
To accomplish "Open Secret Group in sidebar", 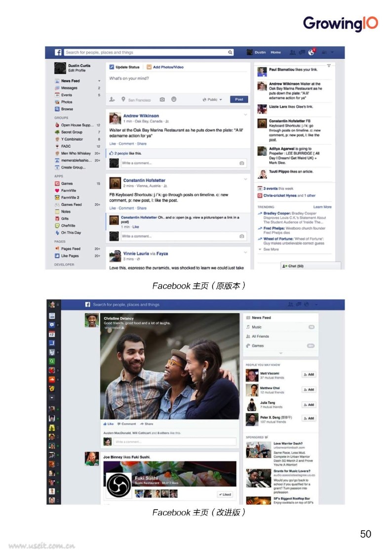I will click(x=72, y=132).
